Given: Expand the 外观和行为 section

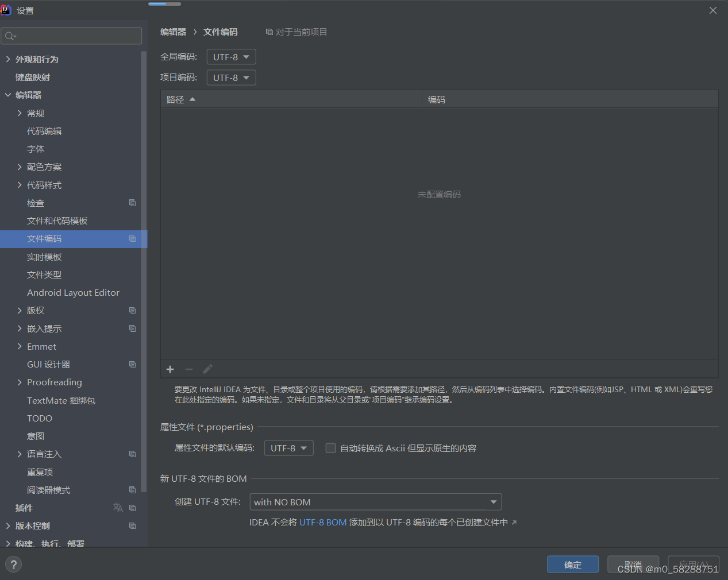Looking at the screenshot, I should (x=7, y=59).
